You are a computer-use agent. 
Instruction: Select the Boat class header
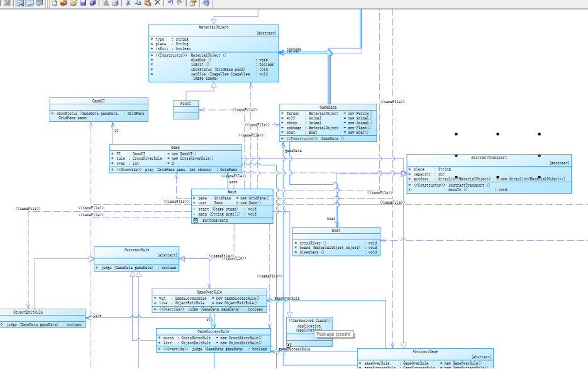coord(336,230)
